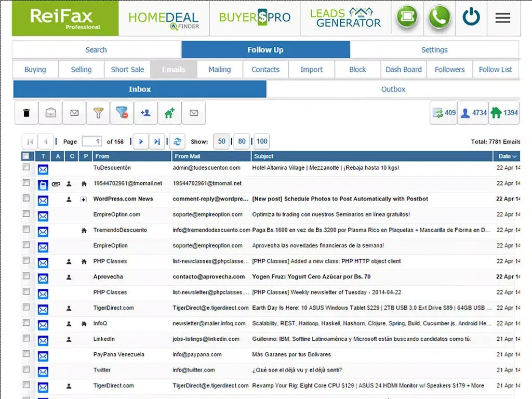Screen dimensions: 532x399
Task: Sort by the Date column header
Action: (506, 156)
